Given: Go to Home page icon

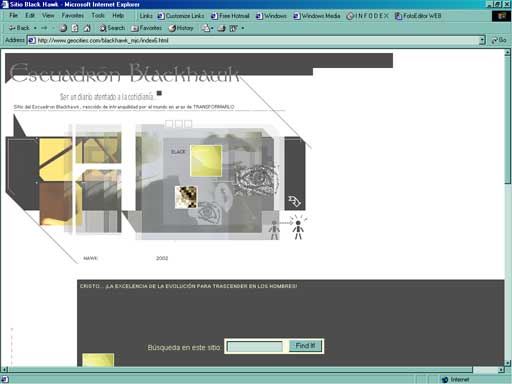Looking at the screenshot, I should [87, 28].
